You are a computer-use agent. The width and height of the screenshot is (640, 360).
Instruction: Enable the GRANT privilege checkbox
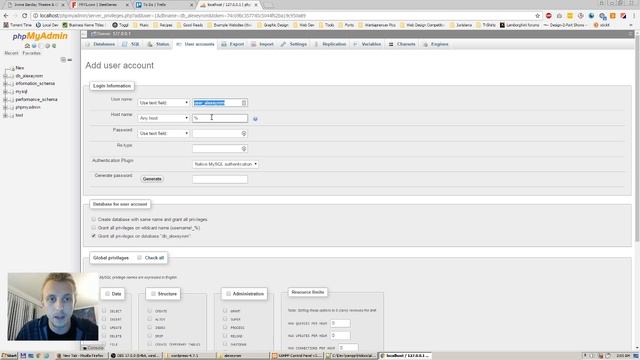pos(225,311)
